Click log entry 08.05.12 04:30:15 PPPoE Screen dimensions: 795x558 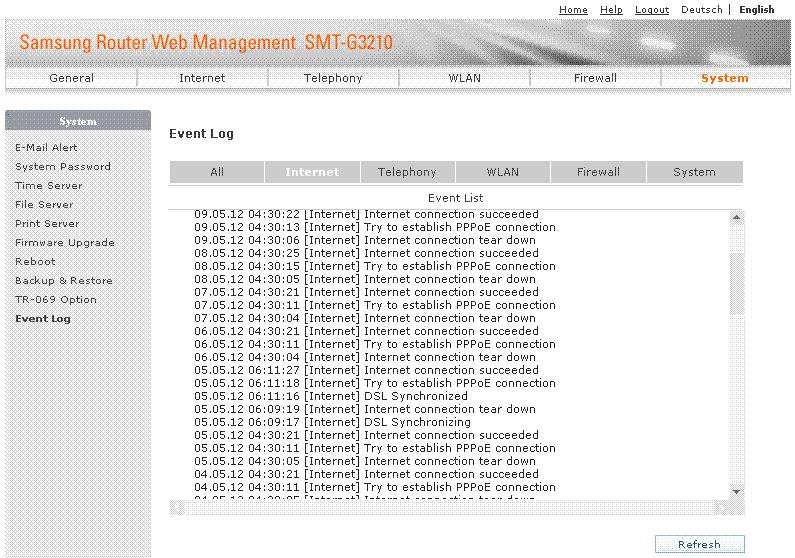point(375,266)
